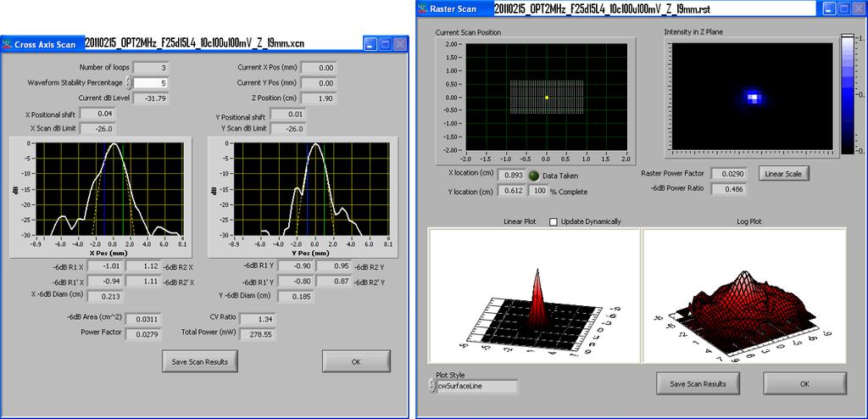Save Scan Results in Raster Scan window

[x=697, y=383]
